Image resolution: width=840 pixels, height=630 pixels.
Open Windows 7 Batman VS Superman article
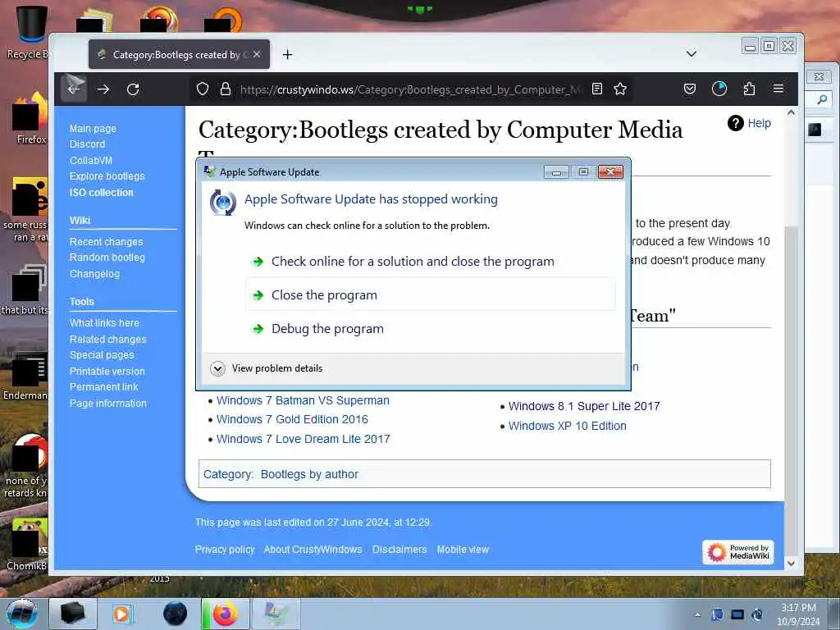(303, 400)
